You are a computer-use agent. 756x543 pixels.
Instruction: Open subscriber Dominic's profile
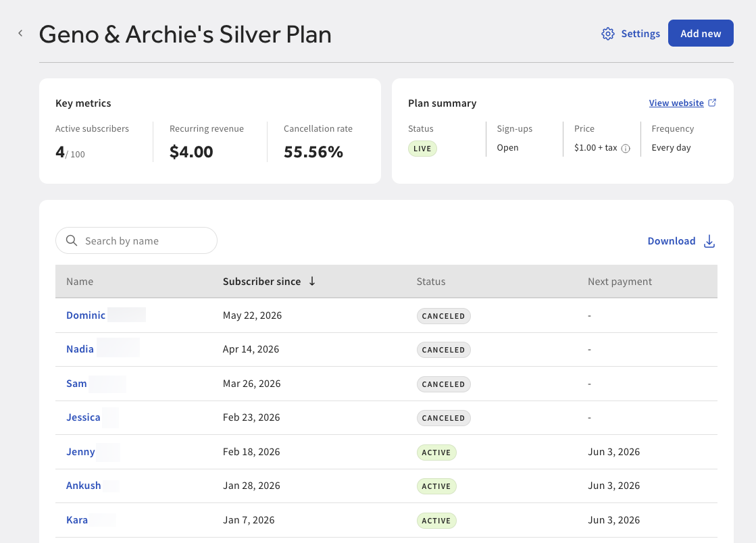pos(86,315)
